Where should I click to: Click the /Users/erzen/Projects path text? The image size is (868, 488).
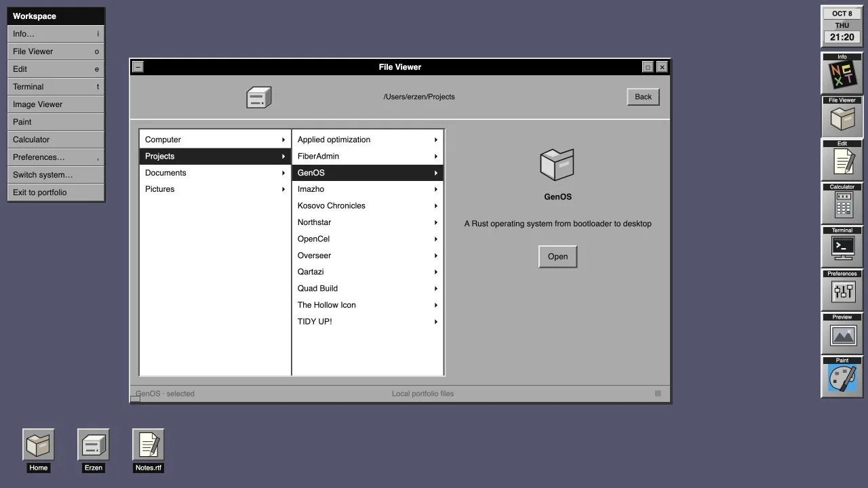pos(419,97)
